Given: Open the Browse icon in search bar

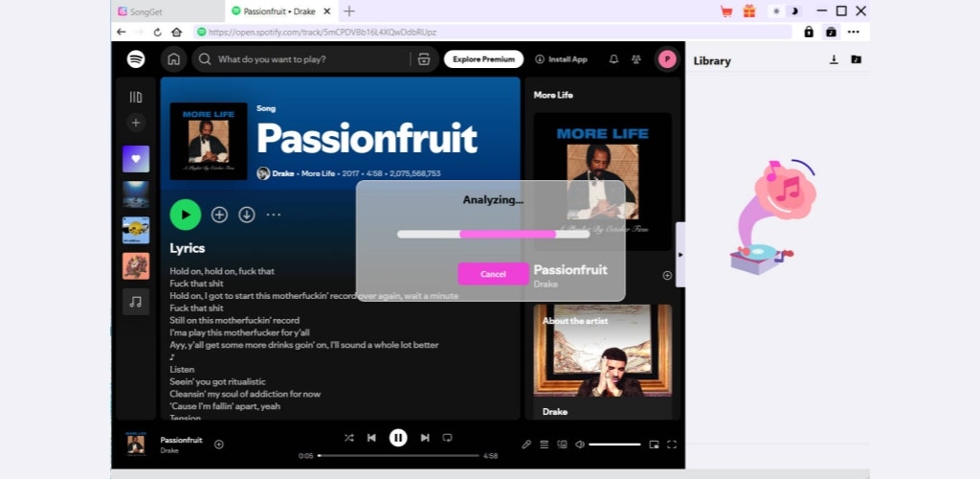Looking at the screenshot, I should (x=424, y=59).
